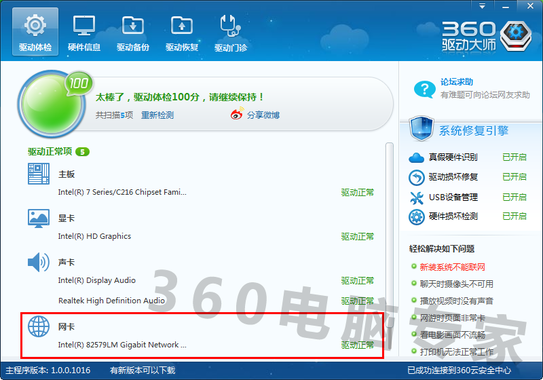
Task: Open 驱动门诊 stethoscope icon
Action: tap(230, 26)
